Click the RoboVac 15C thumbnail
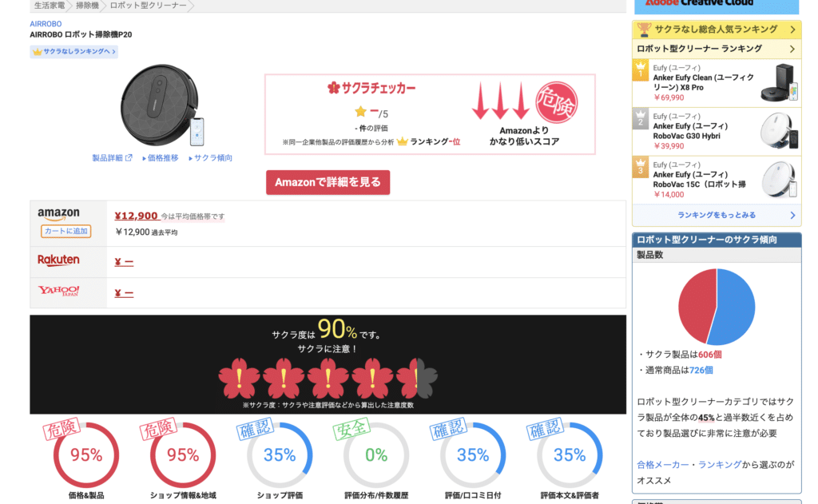The width and height of the screenshot is (818, 504). click(780, 180)
